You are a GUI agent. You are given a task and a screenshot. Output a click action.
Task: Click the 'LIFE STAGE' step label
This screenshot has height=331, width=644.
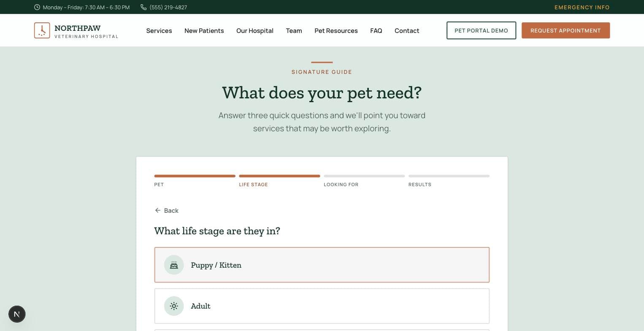click(x=253, y=184)
